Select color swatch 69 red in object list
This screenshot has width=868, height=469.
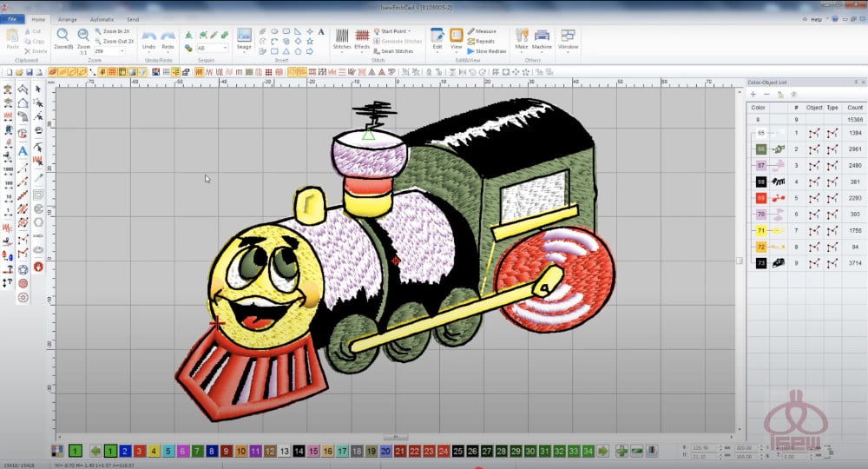pos(760,198)
